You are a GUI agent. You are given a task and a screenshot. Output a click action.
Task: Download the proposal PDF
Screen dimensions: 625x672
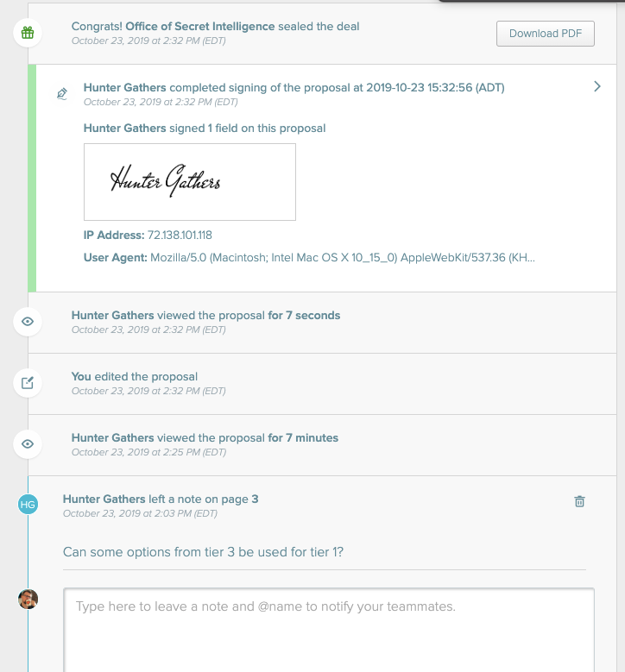pos(546,34)
